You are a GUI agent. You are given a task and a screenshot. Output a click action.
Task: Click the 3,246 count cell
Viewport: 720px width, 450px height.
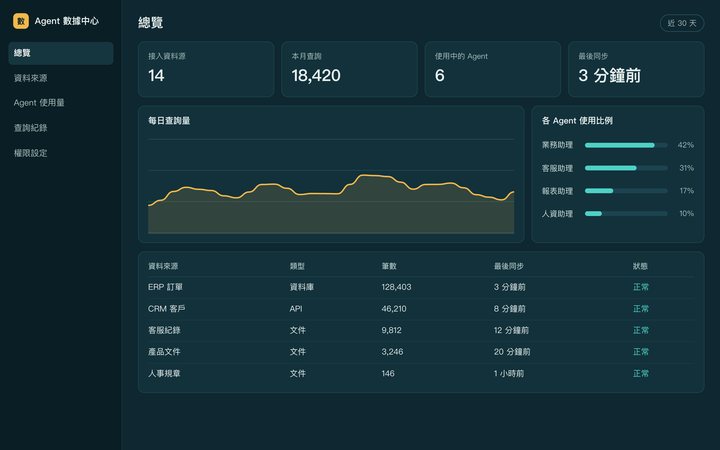[392, 352]
